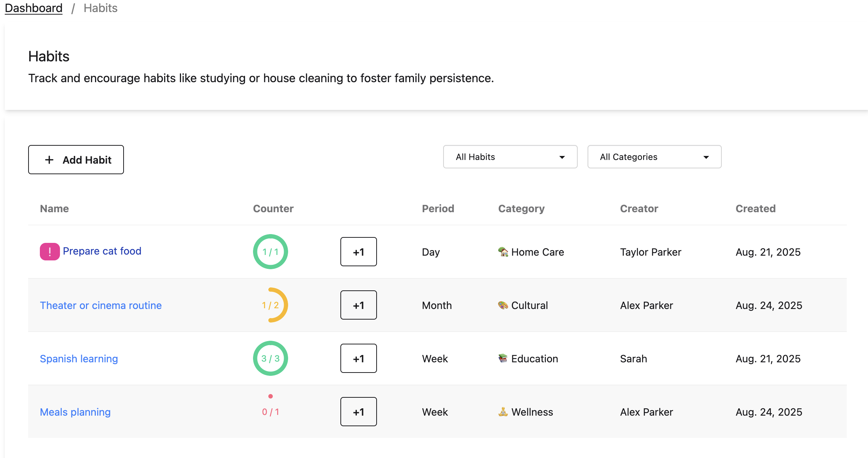Sort by the Created column header
This screenshot has height=458, width=868.
755,209
